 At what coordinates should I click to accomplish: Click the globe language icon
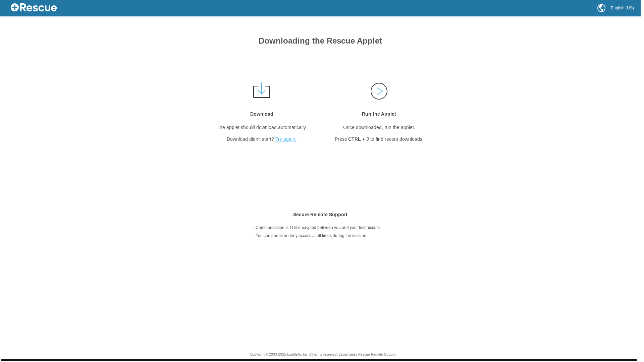coord(601,8)
